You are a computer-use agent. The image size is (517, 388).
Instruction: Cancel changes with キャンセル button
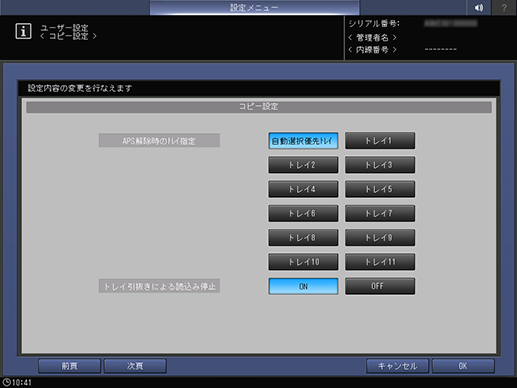[x=397, y=366]
